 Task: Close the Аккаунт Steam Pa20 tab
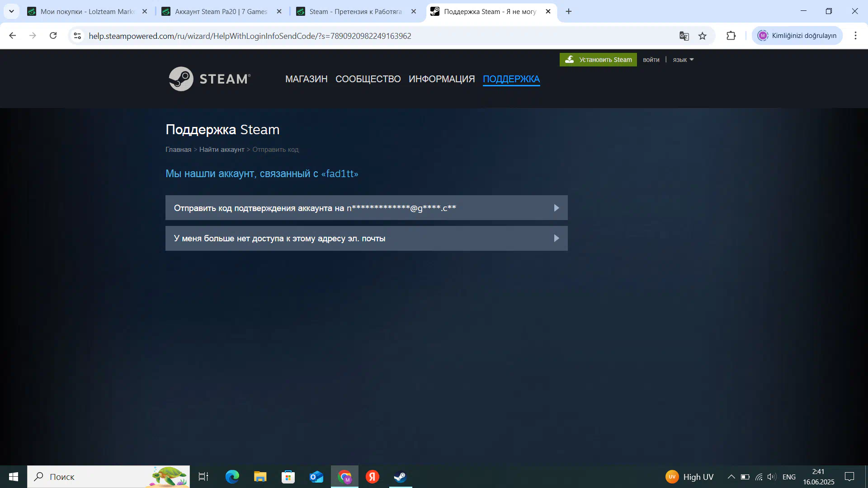click(x=279, y=11)
